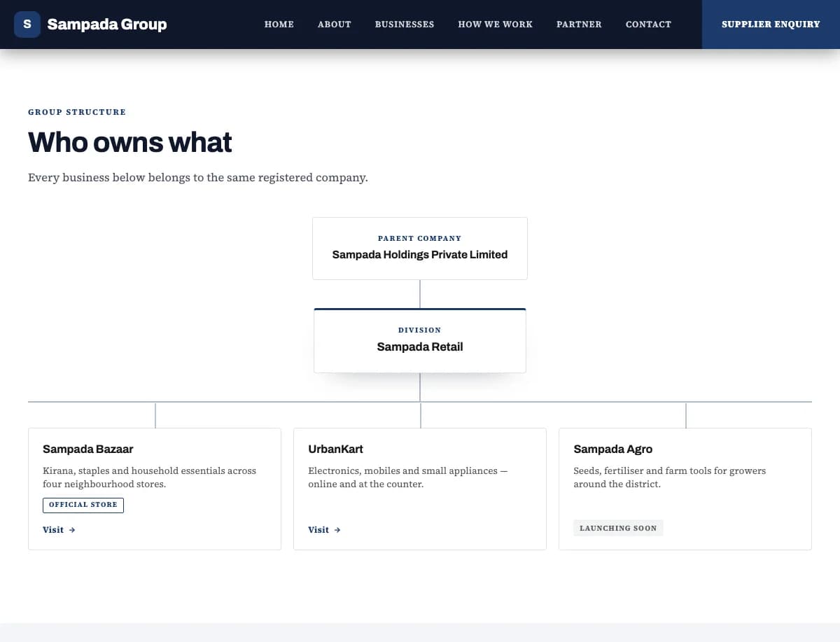Click the UrbanKart description 'Electronics, mobiles…'

click(x=408, y=477)
